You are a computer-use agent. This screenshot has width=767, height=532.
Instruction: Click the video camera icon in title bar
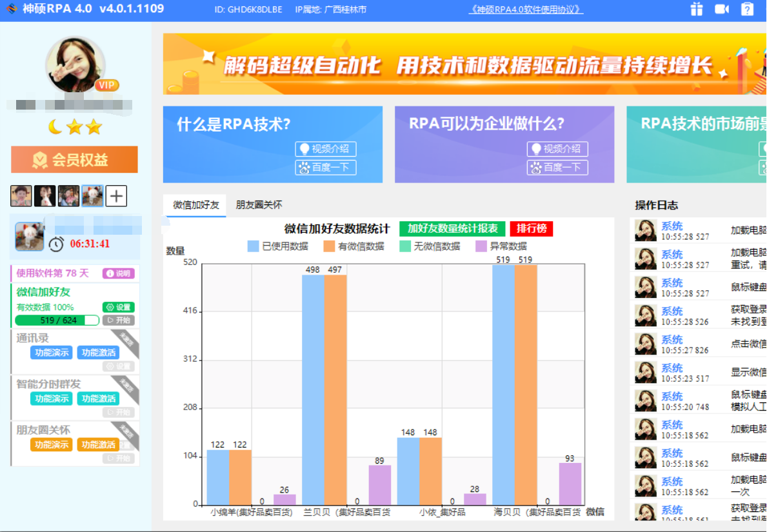pyautogui.click(x=721, y=9)
